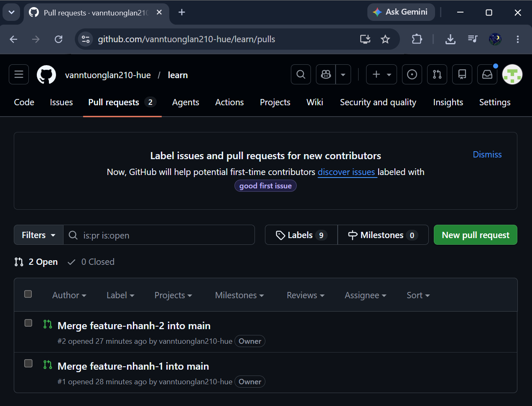The image size is (532, 406).
Task: Click the browser back arrow
Action: (x=13, y=39)
